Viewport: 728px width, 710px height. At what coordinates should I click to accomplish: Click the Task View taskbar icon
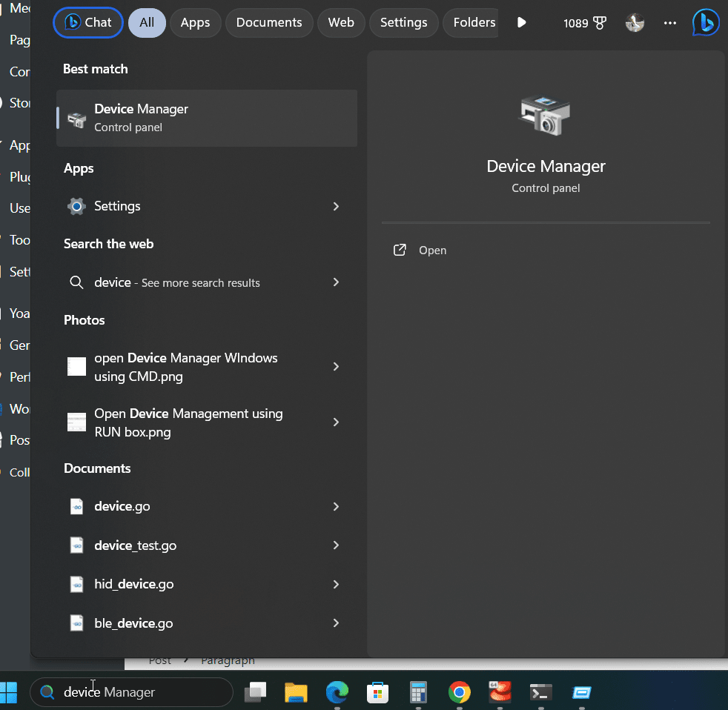click(256, 692)
